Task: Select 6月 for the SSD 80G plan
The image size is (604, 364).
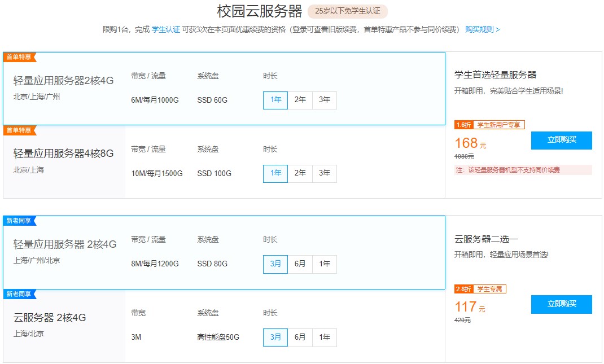Action: (x=300, y=264)
